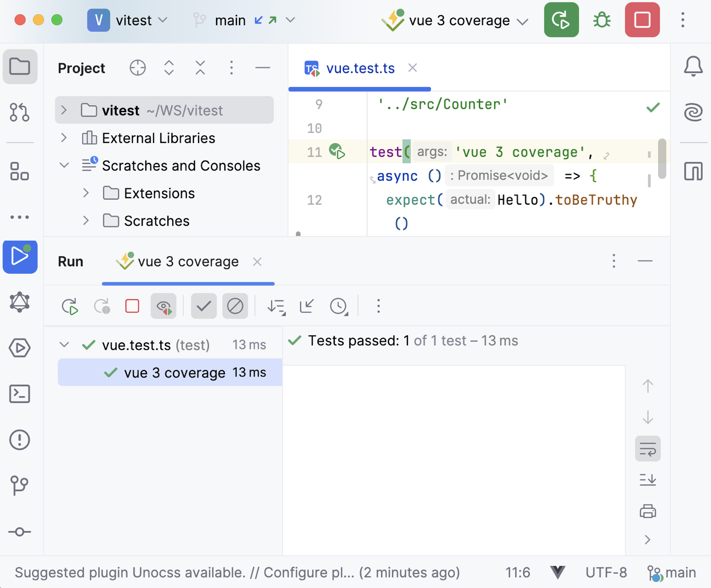This screenshot has height=588, width=711.
Task: Print the test run output
Action: [648, 511]
